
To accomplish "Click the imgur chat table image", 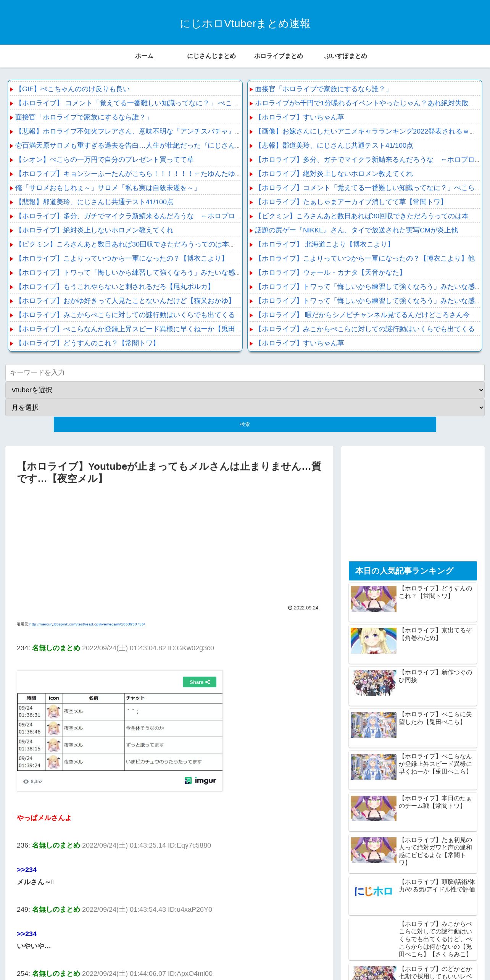I will tap(120, 732).
